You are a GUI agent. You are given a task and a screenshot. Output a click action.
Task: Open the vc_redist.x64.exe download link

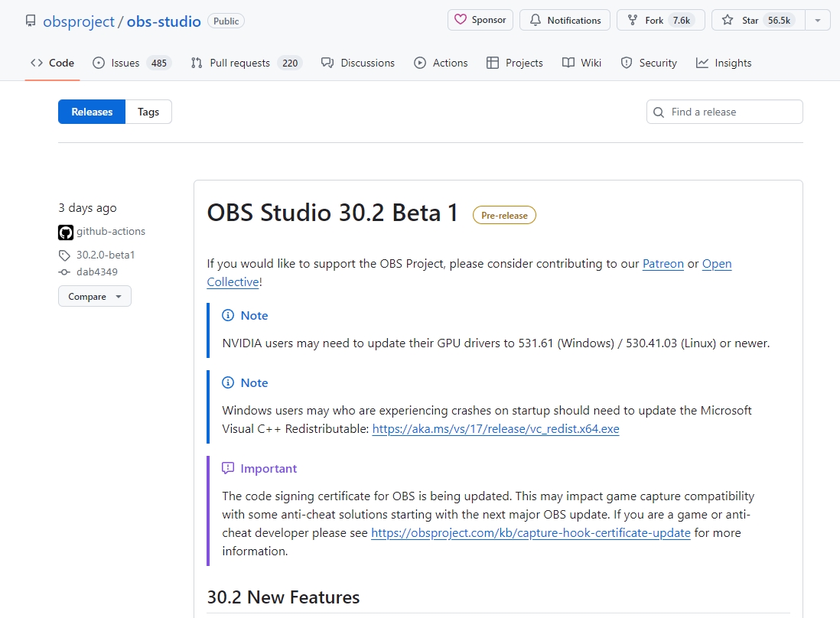click(x=496, y=429)
